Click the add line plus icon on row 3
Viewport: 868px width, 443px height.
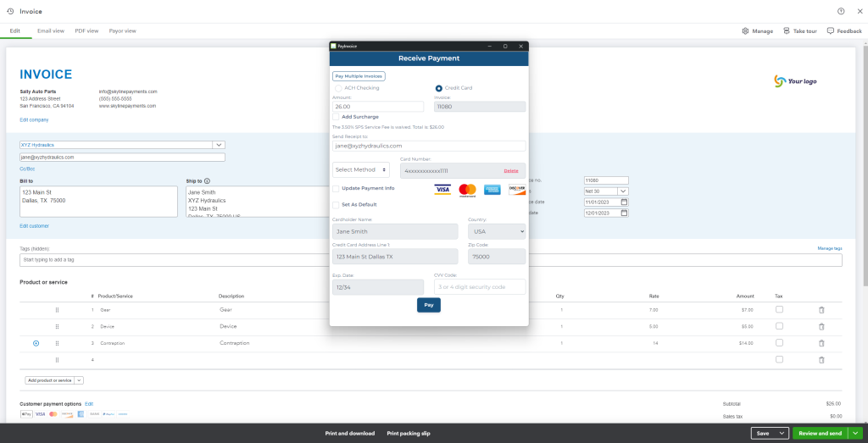36,343
